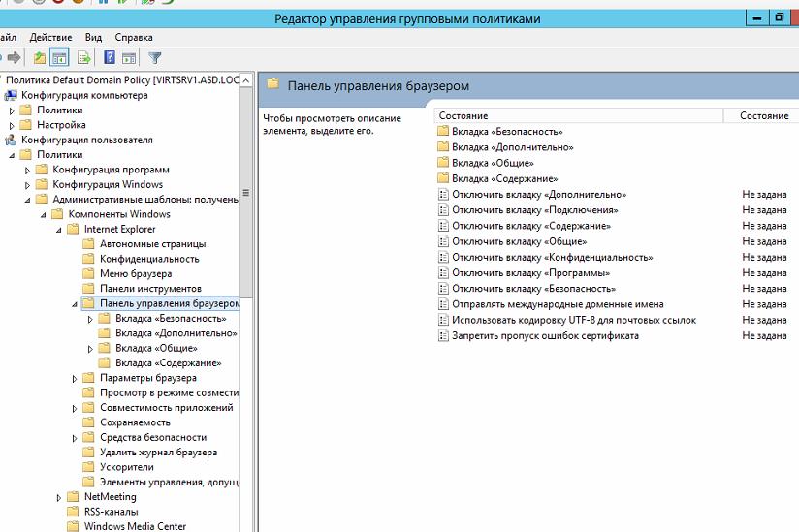The image size is (799, 532).
Task: Select Windows Media Center in the tree
Action: tap(135, 526)
